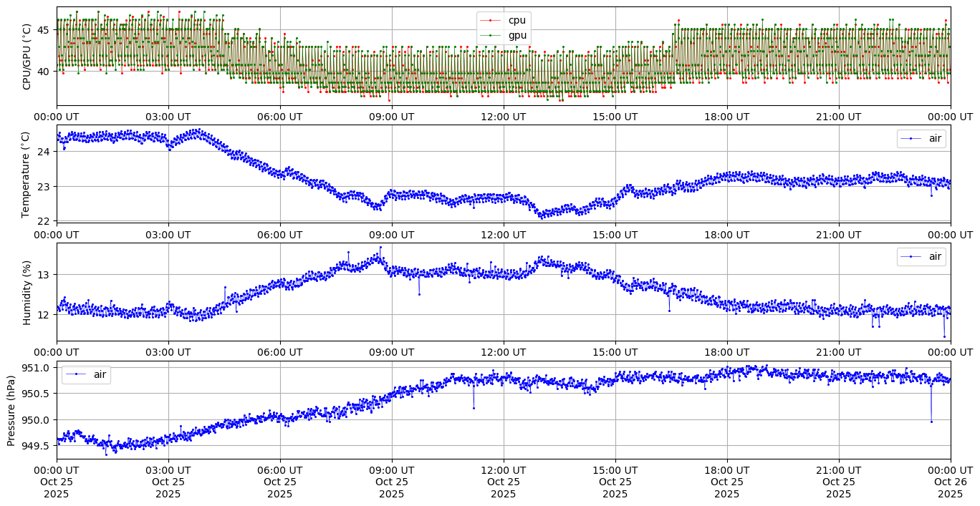The image size is (980, 506).
Task: Click the green gpu line marker in legend
Action: pos(491,34)
